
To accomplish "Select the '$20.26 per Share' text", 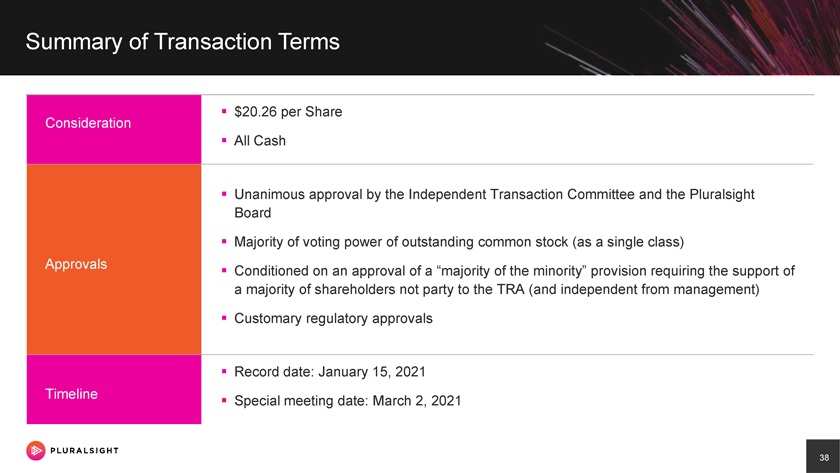I will [288, 112].
